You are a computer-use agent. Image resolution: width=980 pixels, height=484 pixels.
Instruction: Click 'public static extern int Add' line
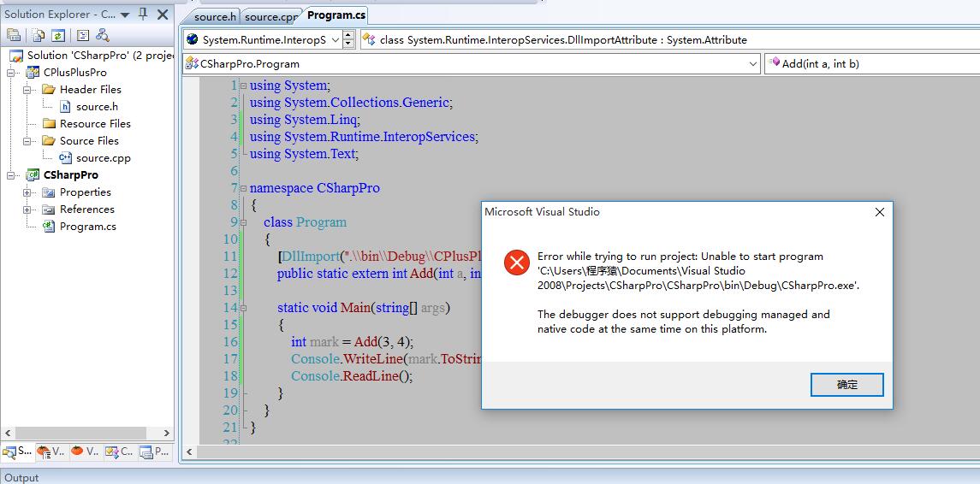(x=379, y=273)
